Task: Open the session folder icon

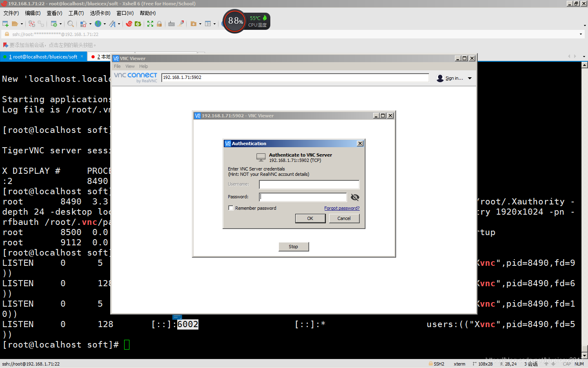Action: tap(15, 24)
